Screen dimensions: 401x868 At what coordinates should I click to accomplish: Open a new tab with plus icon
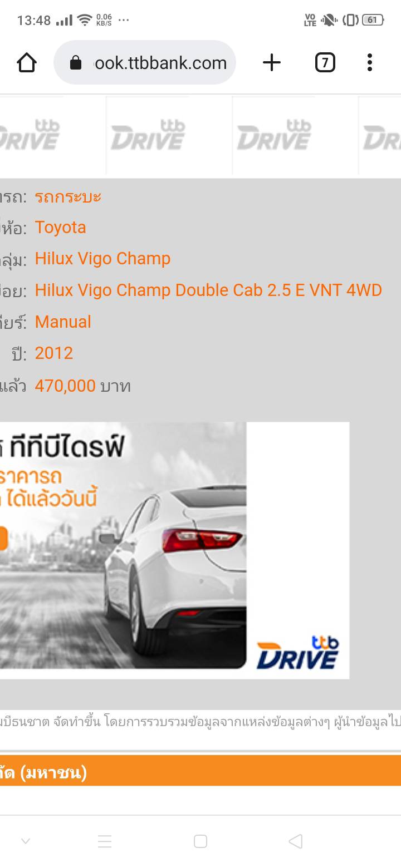pos(272,63)
